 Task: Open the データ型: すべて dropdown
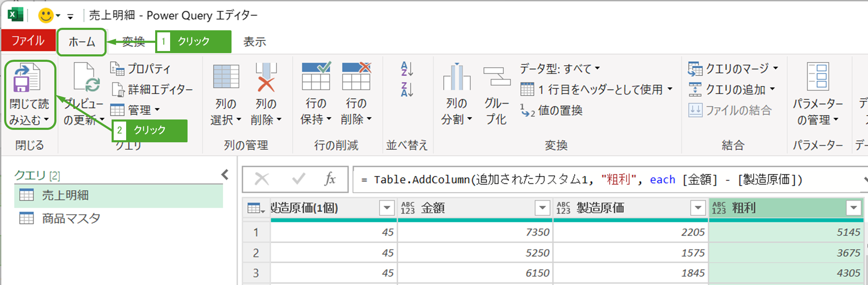pyautogui.click(x=560, y=68)
